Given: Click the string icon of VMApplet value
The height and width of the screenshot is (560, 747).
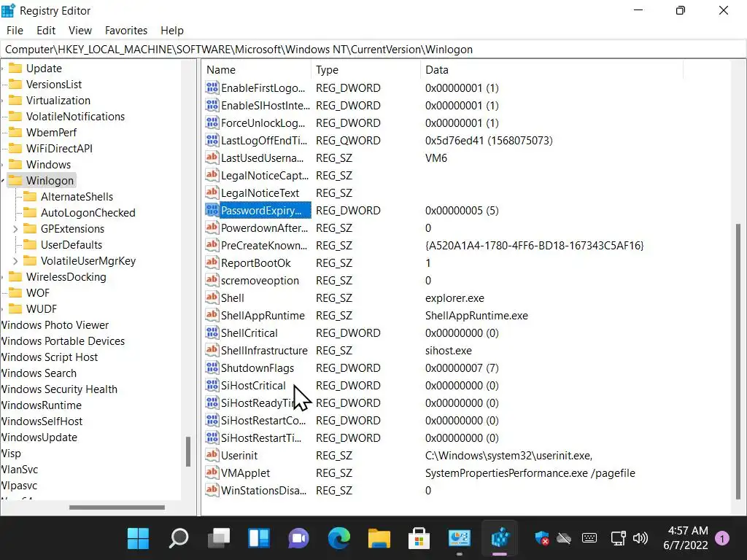Looking at the screenshot, I should click(212, 472).
